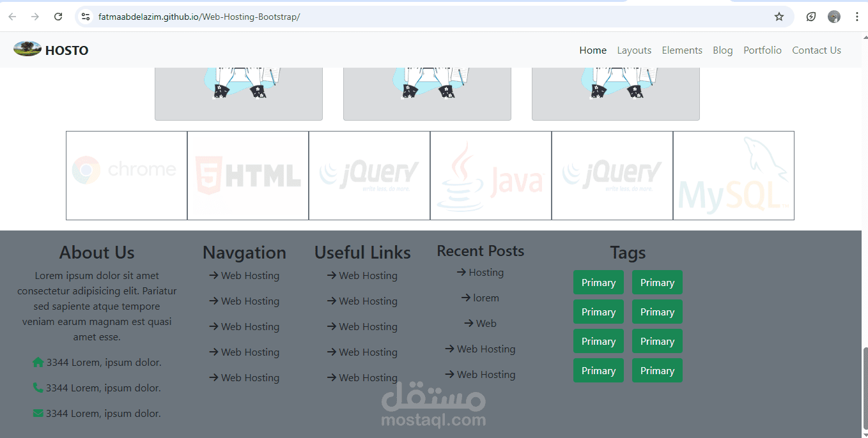
Task: Click the 'Useful Links' heading
Action: (362, 253)
